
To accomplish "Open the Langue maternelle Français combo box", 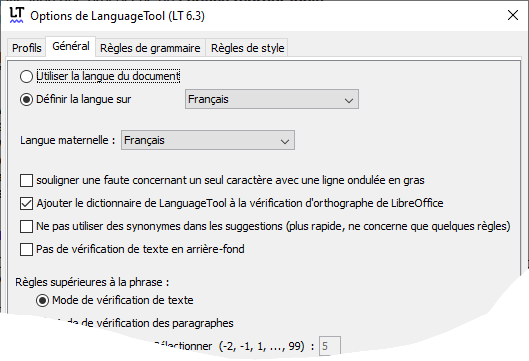I will click(x=208, y=140).
